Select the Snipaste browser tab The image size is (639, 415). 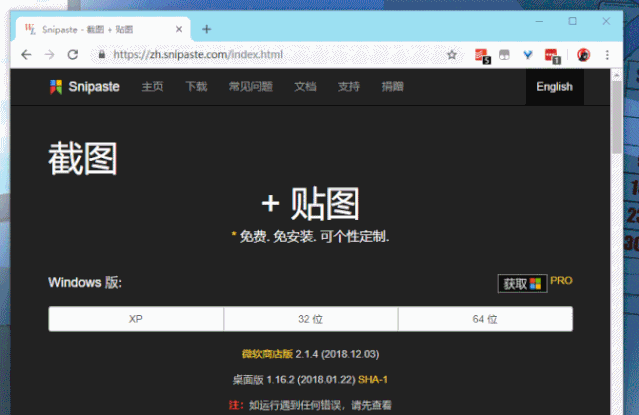point(103,29)
